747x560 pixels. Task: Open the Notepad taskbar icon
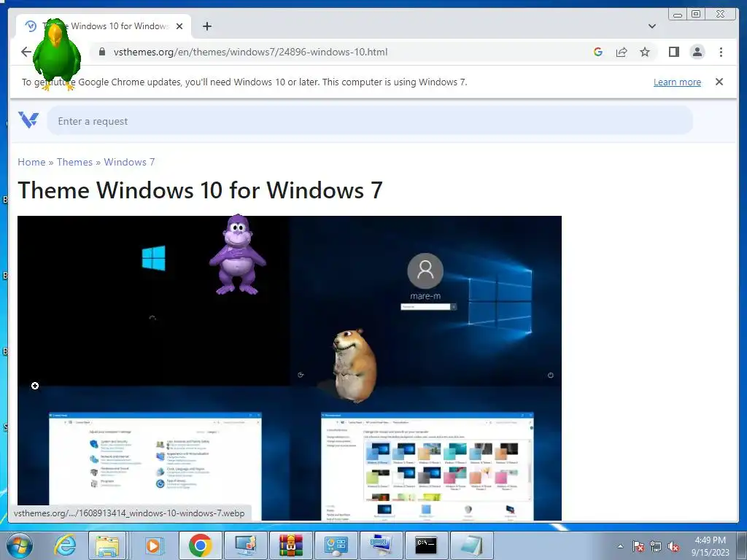[x=471, y=545]
